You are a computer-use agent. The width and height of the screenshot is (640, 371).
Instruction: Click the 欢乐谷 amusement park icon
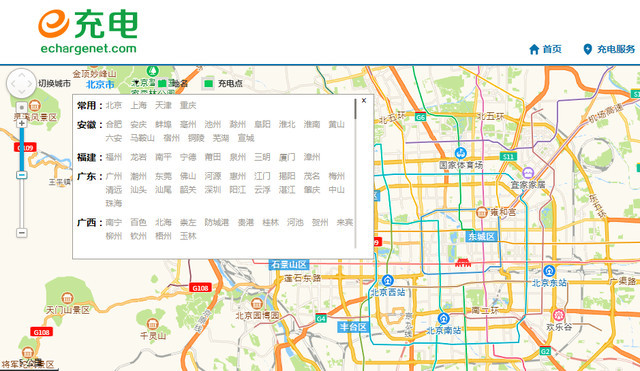559,315
